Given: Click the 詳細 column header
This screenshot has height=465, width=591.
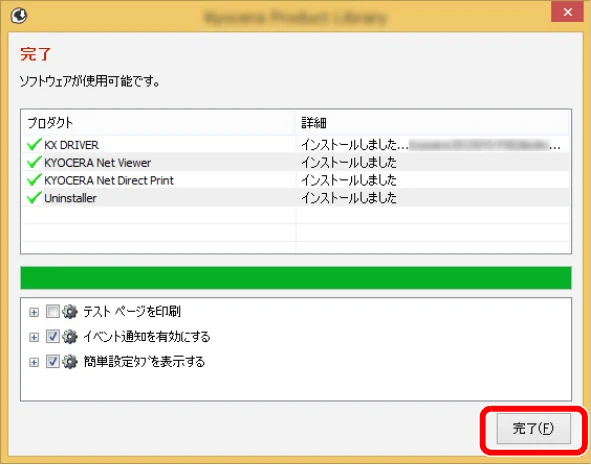Looking at the screenshot, I should coord(433,123).
